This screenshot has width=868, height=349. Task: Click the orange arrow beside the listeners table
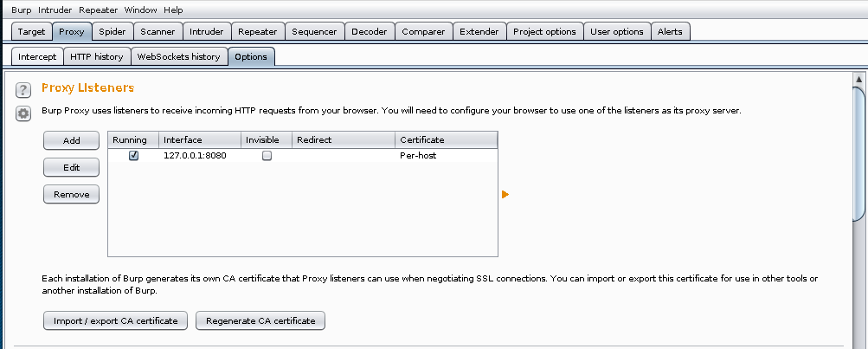505,195
